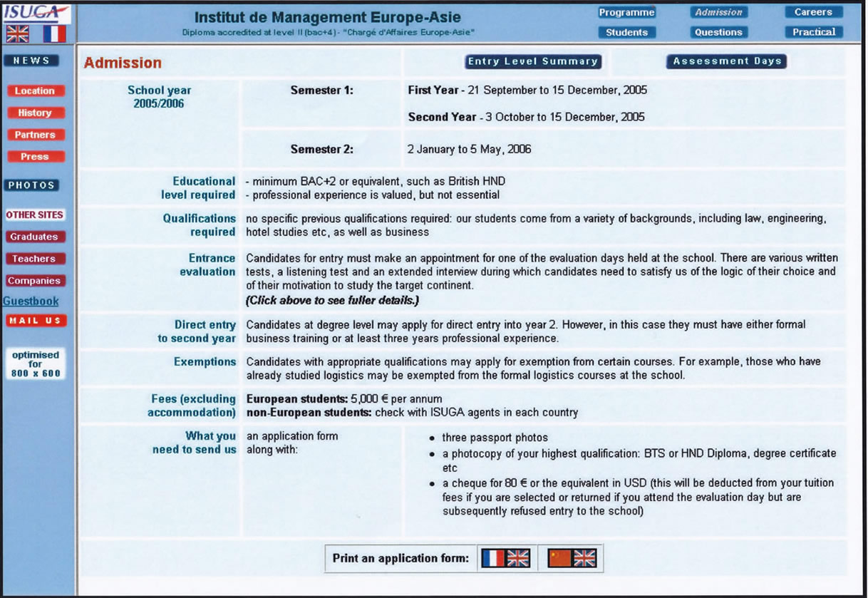Visit the Companies site

point(33,281)
